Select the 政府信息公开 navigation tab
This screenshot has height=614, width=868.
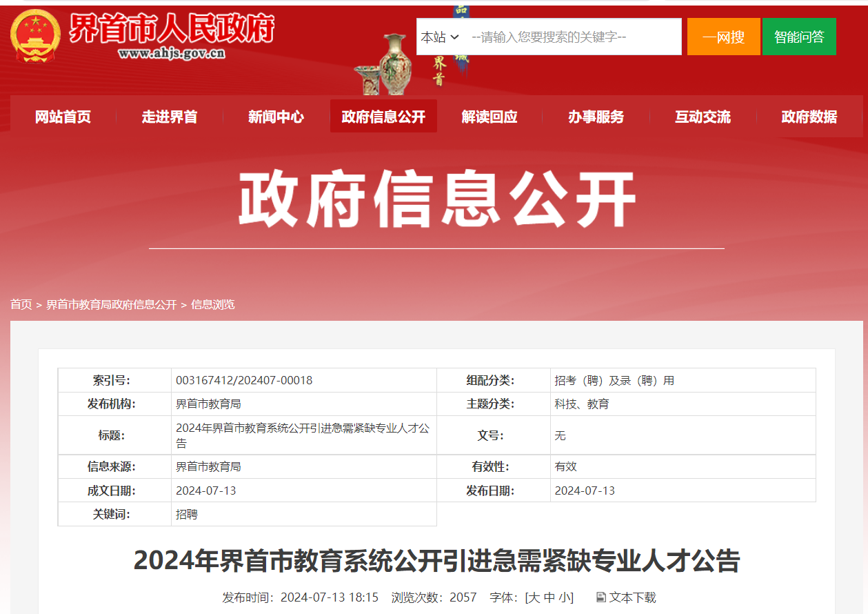pos(383,117)
